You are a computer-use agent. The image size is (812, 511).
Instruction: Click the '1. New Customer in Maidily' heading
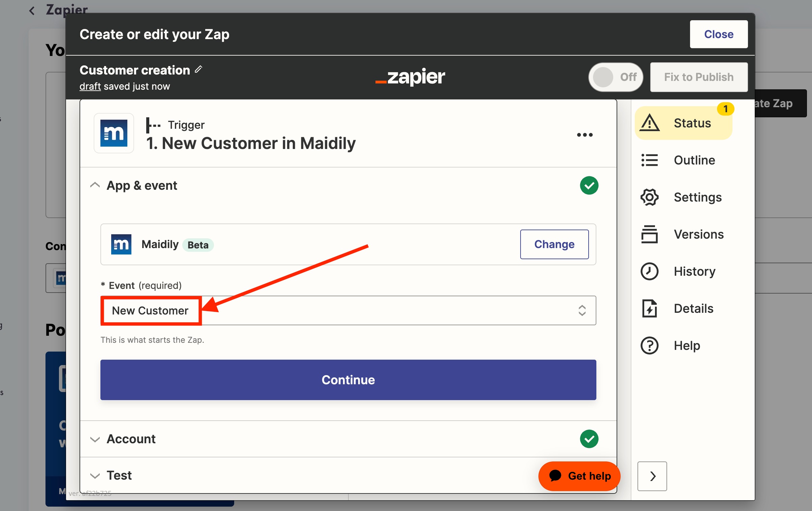[x=251, y=143]
